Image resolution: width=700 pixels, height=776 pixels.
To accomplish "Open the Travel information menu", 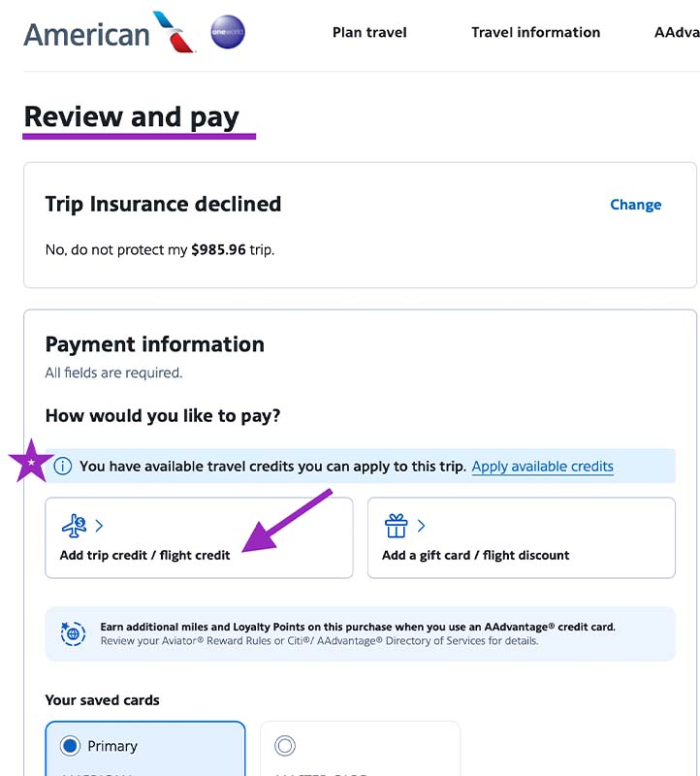I will [x=535, y=32].
